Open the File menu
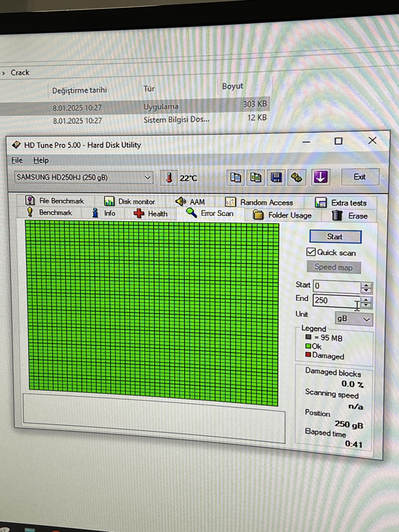Image resolution: width=399 pixels, height=532 pixels. pyautogui.click(x=17, y=160)
